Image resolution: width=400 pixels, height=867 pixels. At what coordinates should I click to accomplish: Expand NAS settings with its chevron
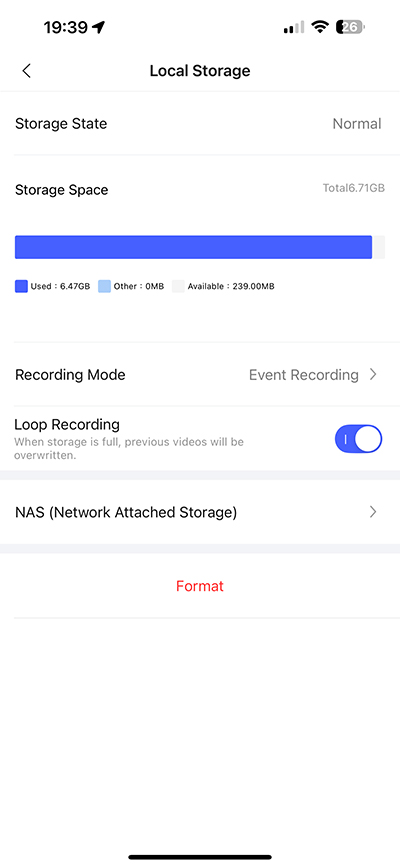tap(373, 512)
